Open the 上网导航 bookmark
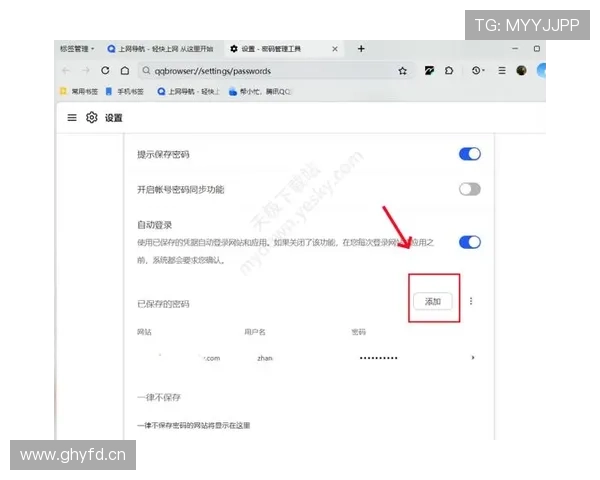This screenshot has width=600, height=480. pyautogui.click(x=189, y=91)
